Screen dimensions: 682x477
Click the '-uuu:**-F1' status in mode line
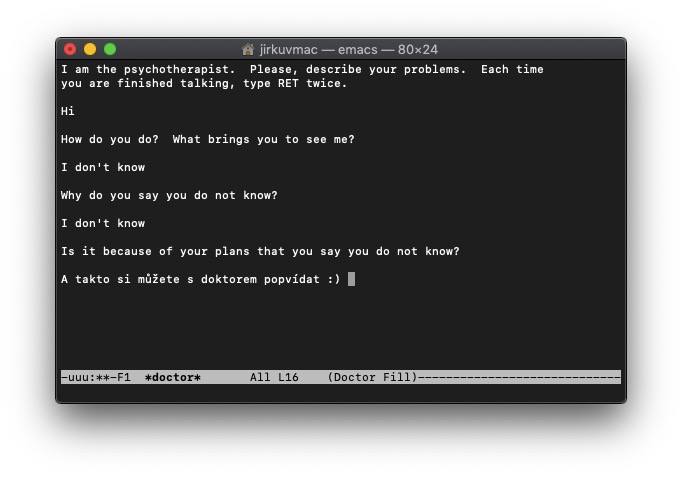pos(96,377)
